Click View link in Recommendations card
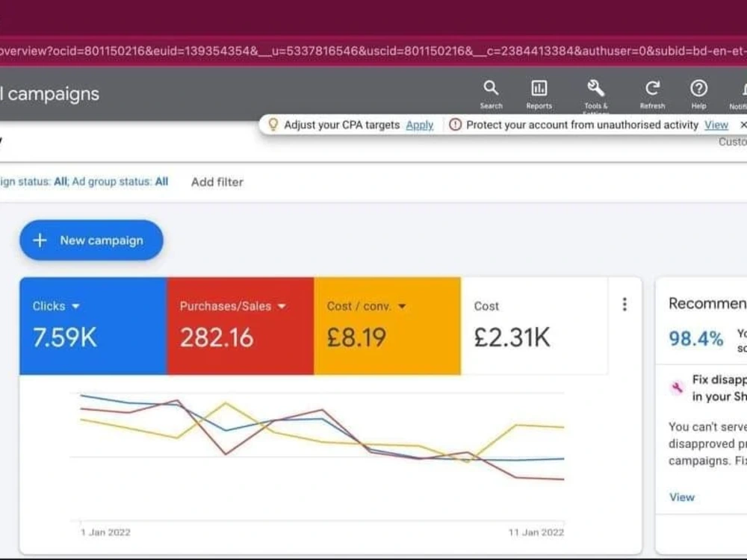The height and width of the screenshot is (560, 747). pyautogui.click(x=682, y=497)
